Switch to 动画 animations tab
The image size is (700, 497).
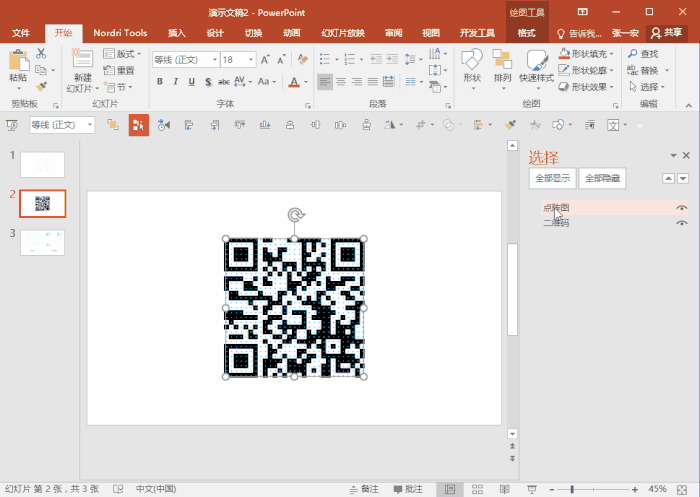pos(292,33)
